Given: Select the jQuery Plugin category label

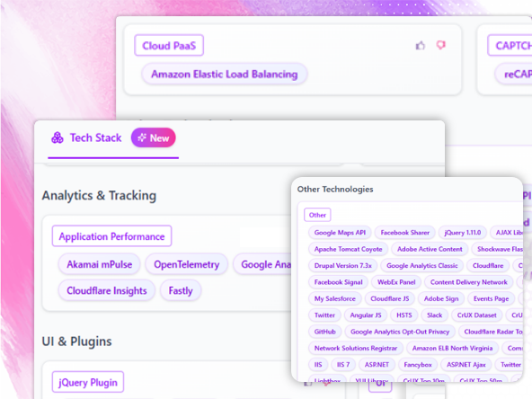Looking at the screenshot, I should 88,383.
